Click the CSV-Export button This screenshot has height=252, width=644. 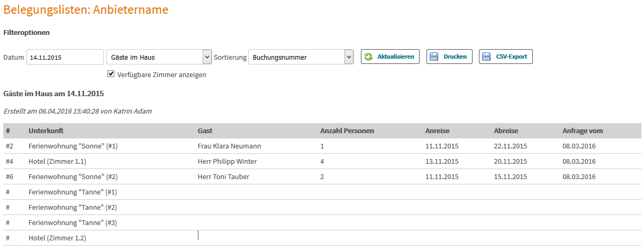[506, 57]
